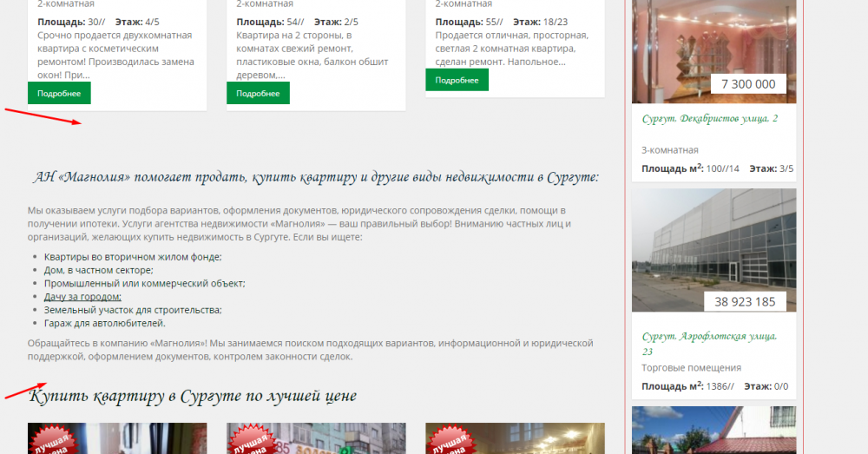Screen dimensions: 868x454
Task: Click the 3-комнатная label in sidebar
Action: click(x=670, y=150)
